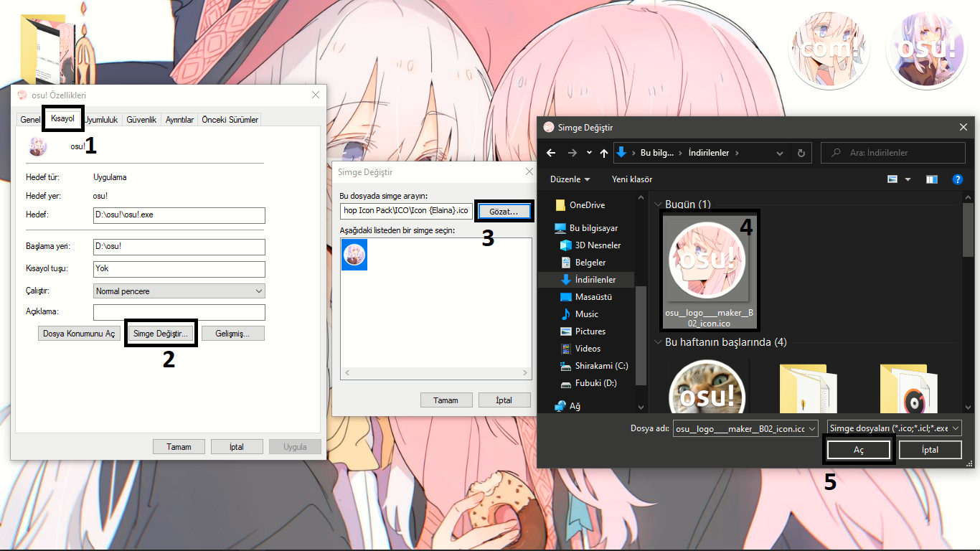Click the Gözat... button
Screen dimensions: 980x551
coord(504,211)
